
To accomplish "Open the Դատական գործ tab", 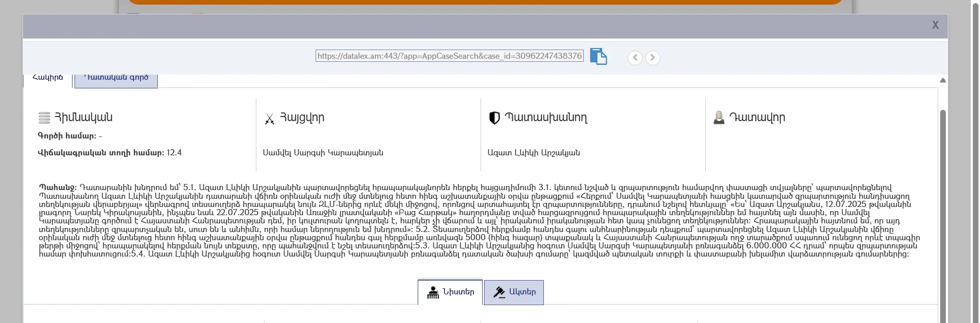I will click(116, 79).
